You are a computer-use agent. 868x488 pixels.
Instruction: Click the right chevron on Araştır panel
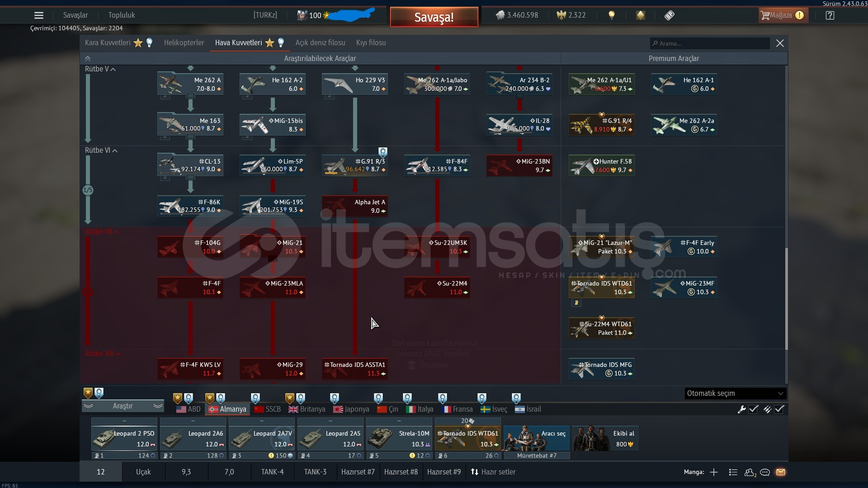click(x=158, y=406)
